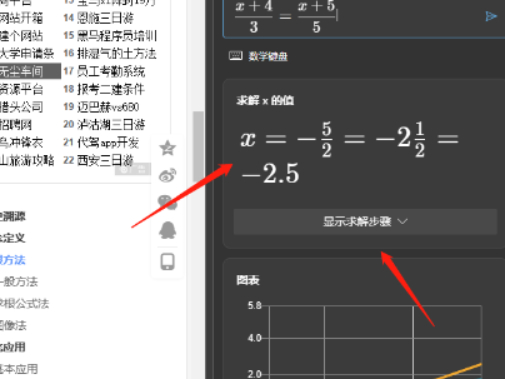Open hot search 代驾app开发
The height and width of the screenshot is (379, 505).
pos(108,143)
